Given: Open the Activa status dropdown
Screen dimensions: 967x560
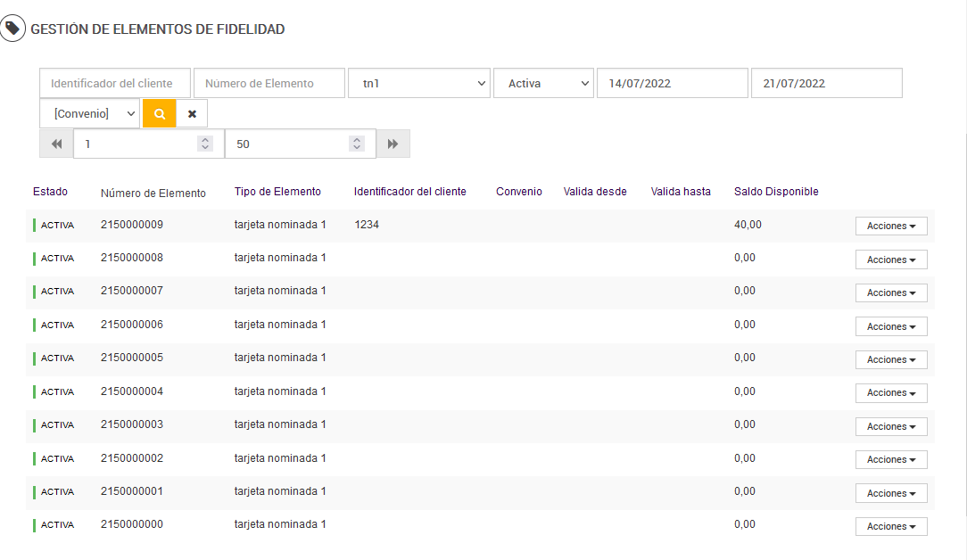Looking at the screenshot, I should (x=543, y=83).
